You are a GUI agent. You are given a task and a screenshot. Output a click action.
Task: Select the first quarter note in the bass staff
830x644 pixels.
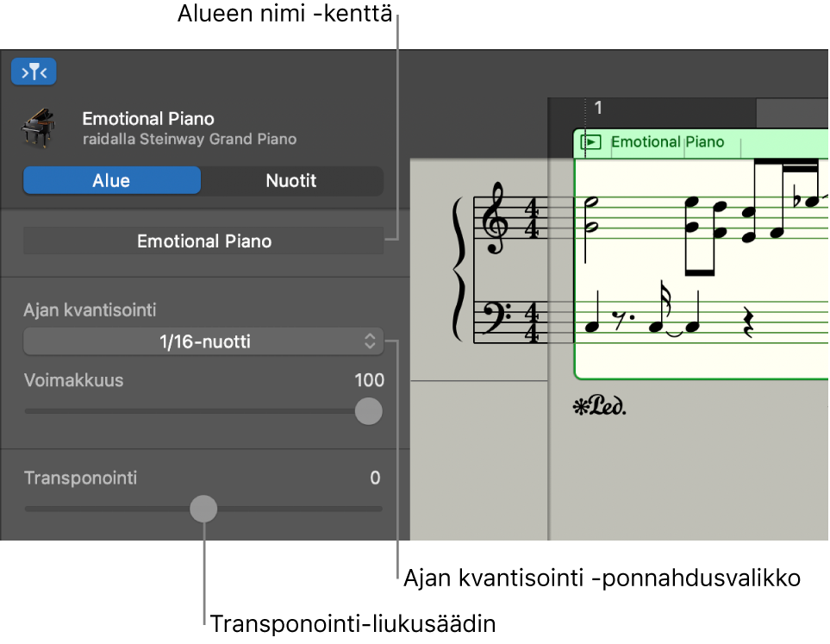[593, 312]
